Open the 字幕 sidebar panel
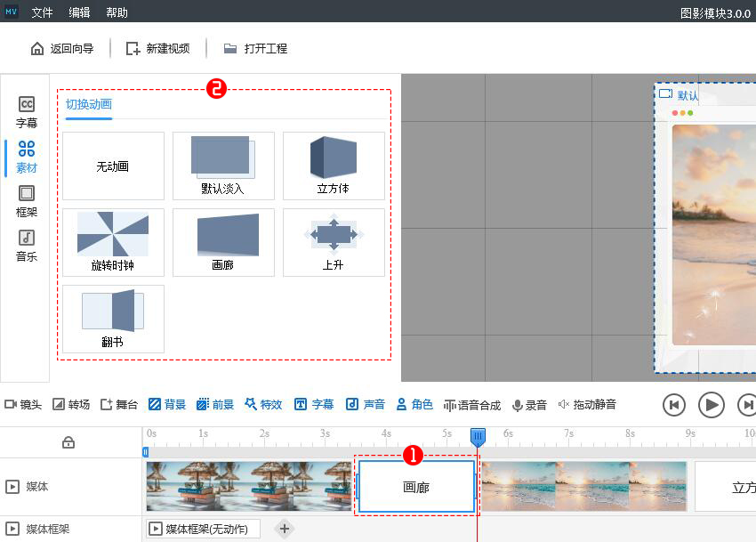This screenshot has height=542, width=756. click(27, 112)
